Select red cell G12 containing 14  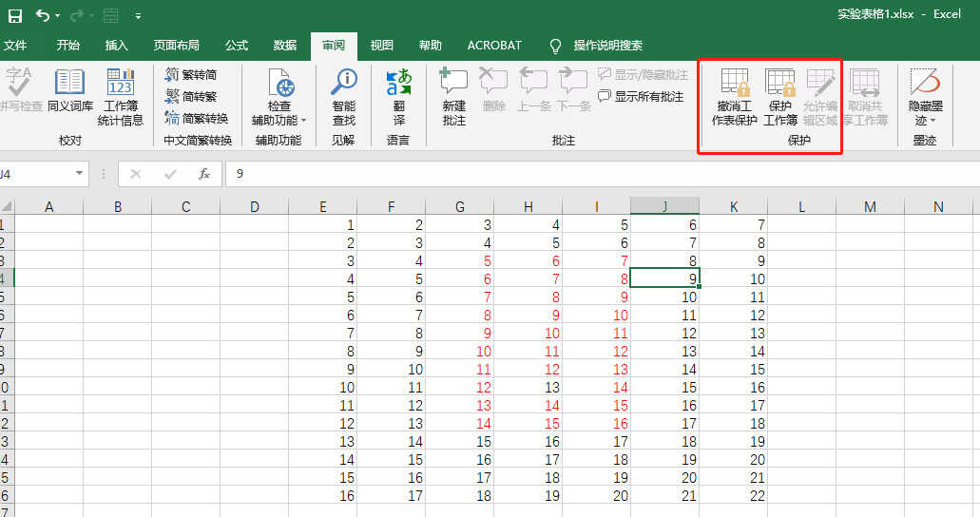click(459, 424)
